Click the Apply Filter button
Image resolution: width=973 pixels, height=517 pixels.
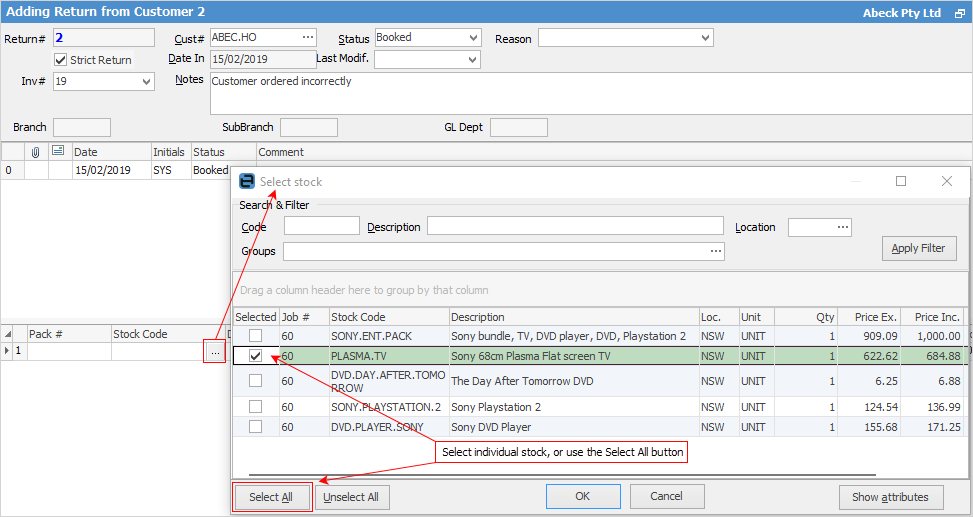(x=919, y=248)
